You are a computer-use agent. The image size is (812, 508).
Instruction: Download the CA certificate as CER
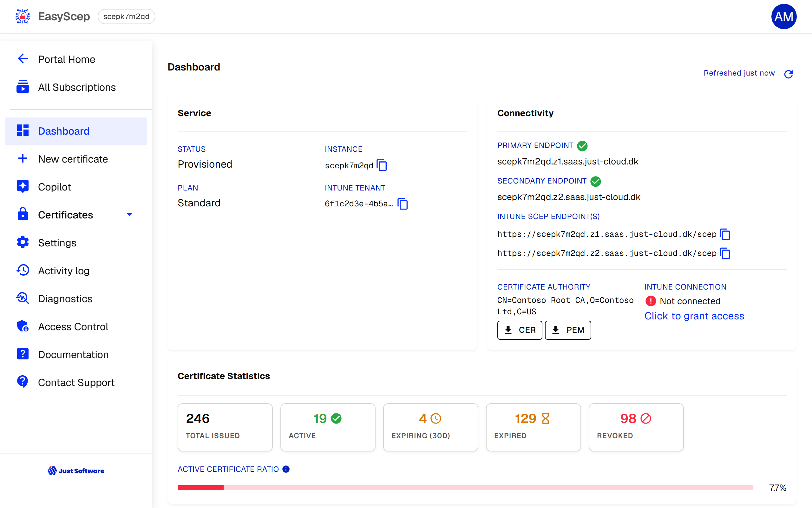520,330
